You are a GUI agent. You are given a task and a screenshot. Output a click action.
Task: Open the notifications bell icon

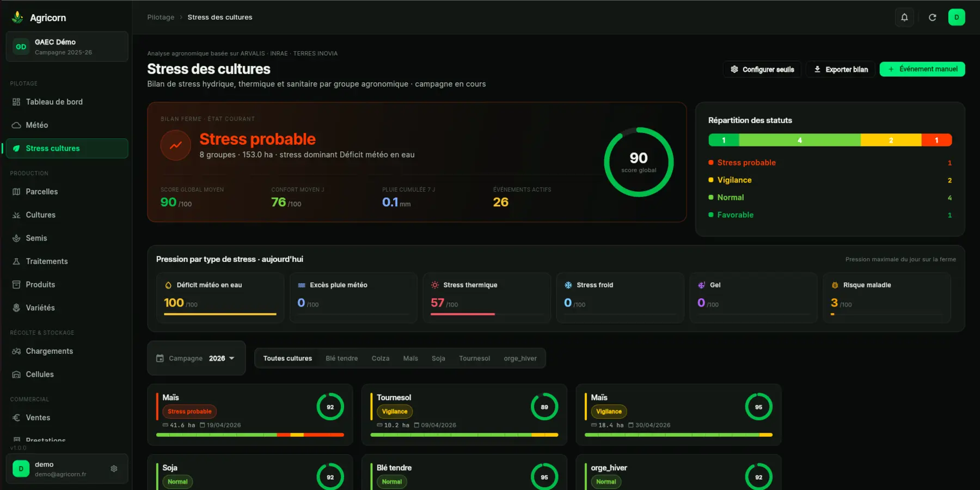pyautogui.click(x=904, y=17)
